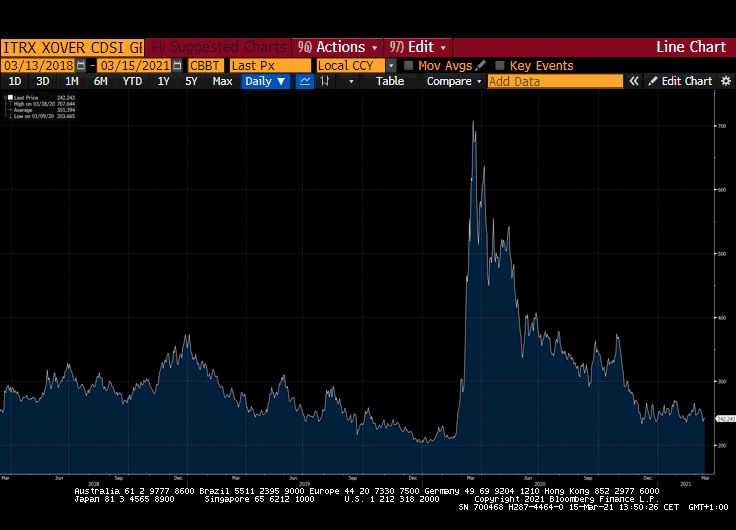Select the 1M range tab
736x530 pixels.
coord(71,81)
